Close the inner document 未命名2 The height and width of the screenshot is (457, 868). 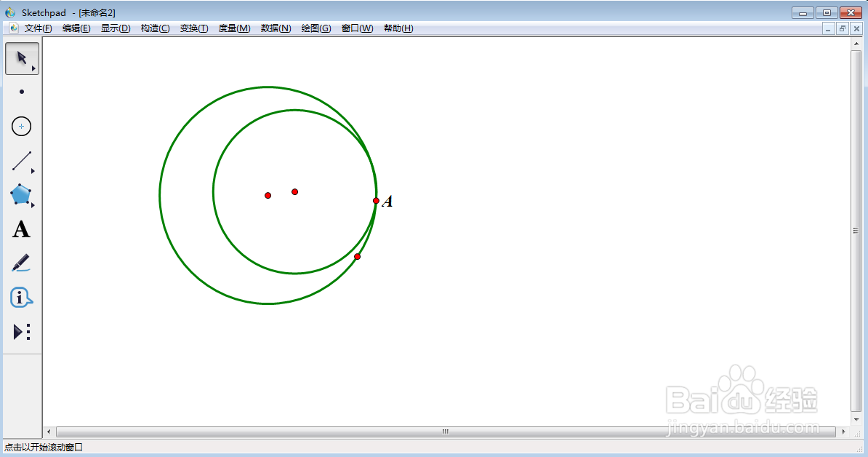pyautogui.click(x=856, y=29)
